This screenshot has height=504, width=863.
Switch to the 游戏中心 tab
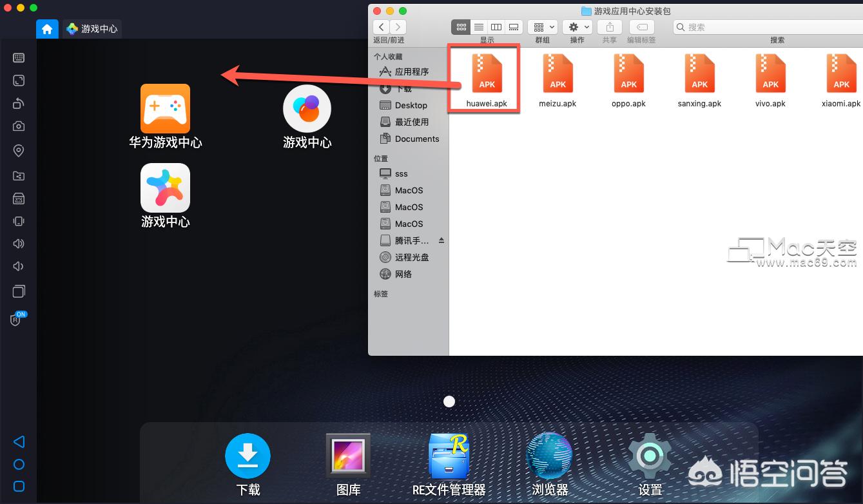[92, 29]
